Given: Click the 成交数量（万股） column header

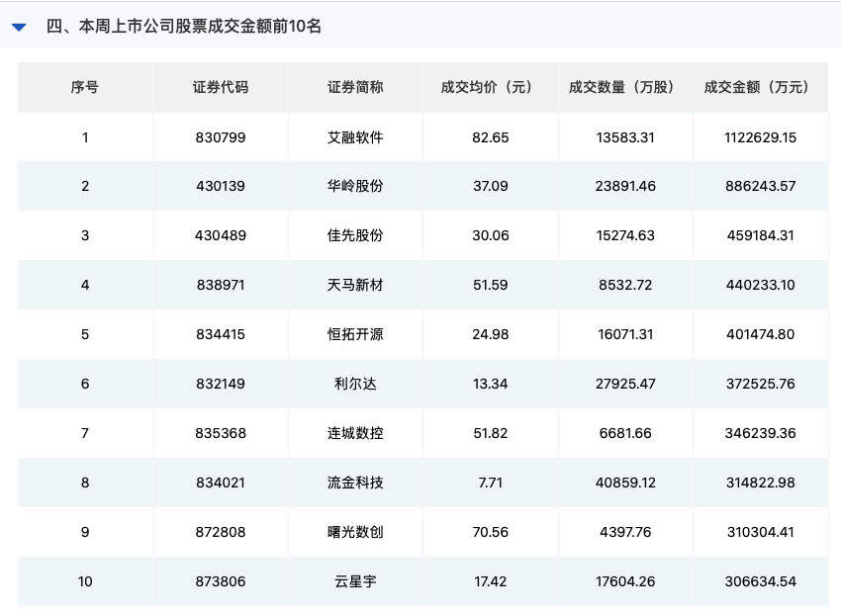Looking at the screenshot, I should click(625, 87).
